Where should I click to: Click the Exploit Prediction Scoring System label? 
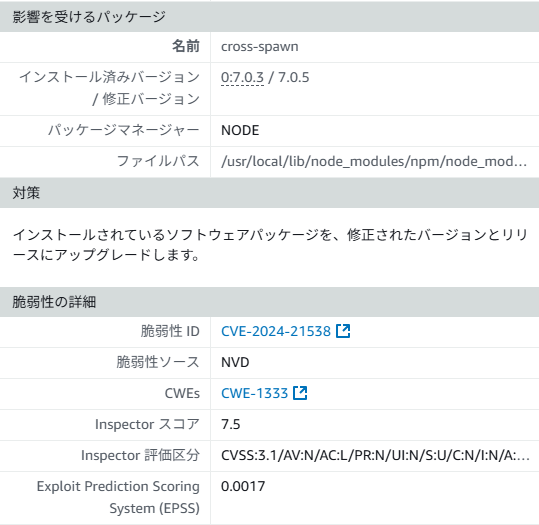click(x=118, y=497)
